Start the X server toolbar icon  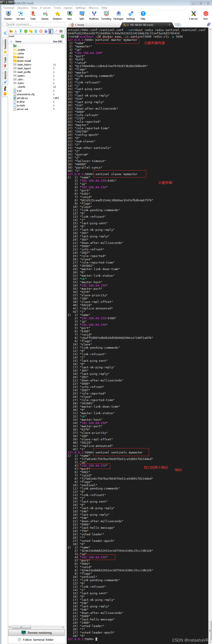tap(193, 15)
